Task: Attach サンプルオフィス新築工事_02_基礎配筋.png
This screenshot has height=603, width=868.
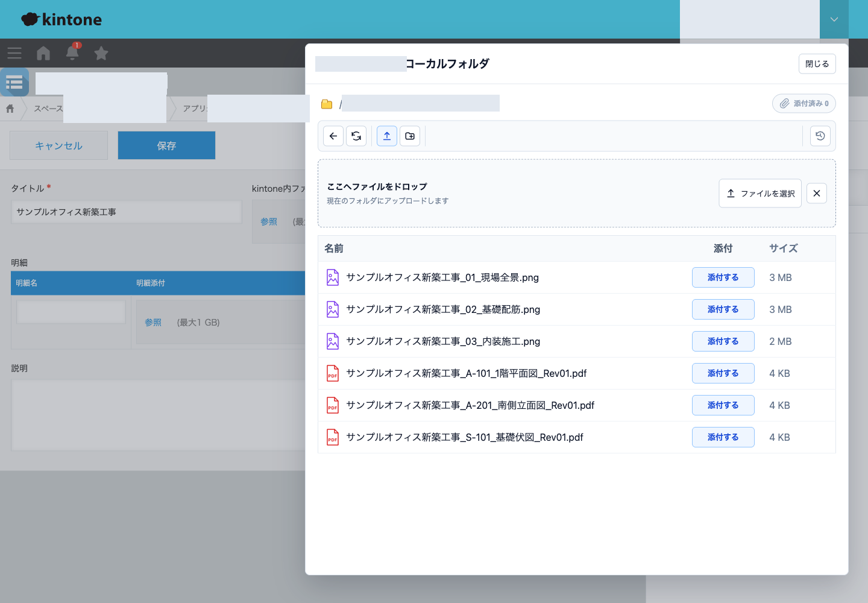Action: click(x=723, y=309)
